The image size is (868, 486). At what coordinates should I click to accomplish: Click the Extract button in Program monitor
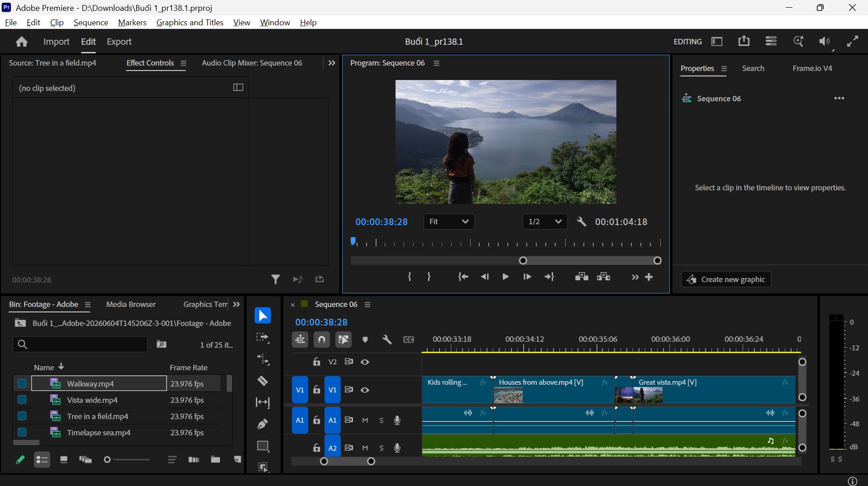(x=604, y=277)
